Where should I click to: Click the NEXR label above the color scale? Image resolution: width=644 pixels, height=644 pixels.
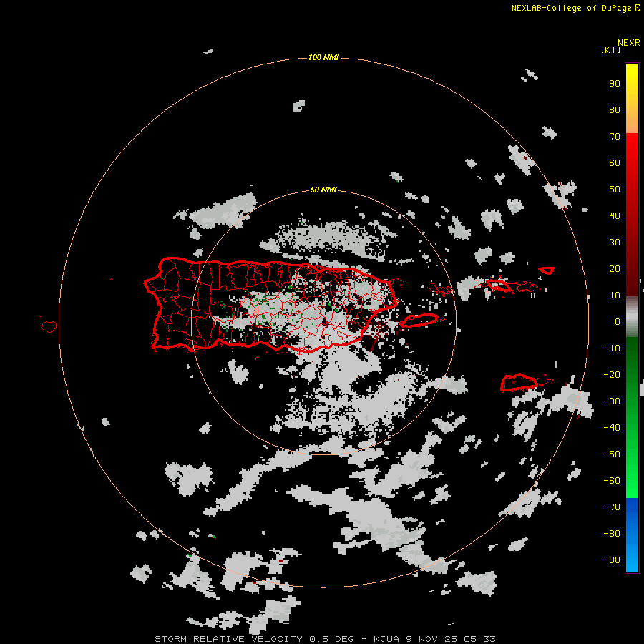(x=629, y=43)
